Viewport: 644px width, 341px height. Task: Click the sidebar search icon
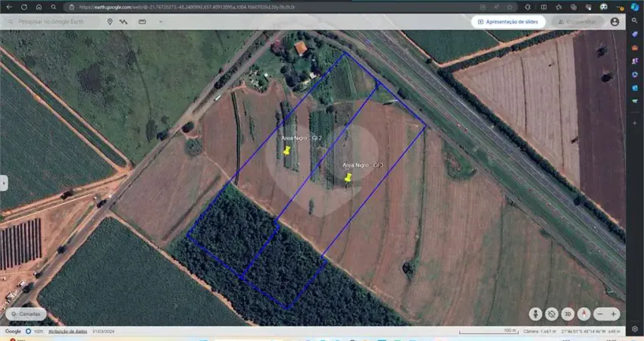635,20
